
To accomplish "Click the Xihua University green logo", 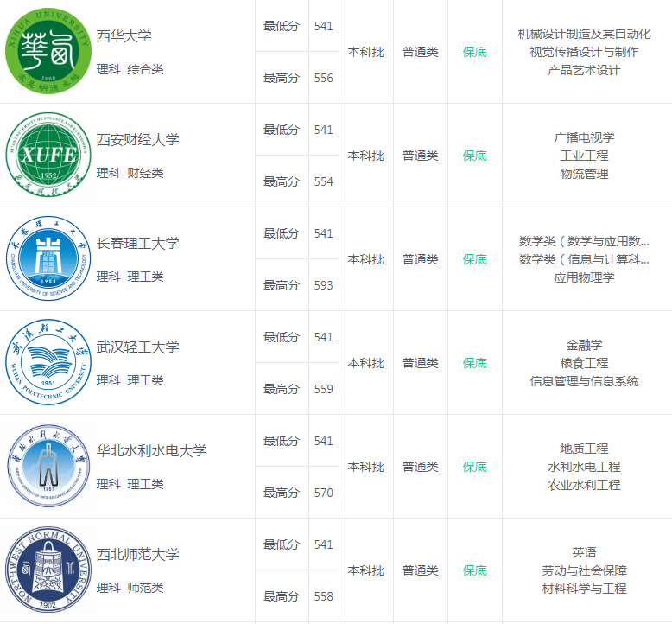I will 48,51.
